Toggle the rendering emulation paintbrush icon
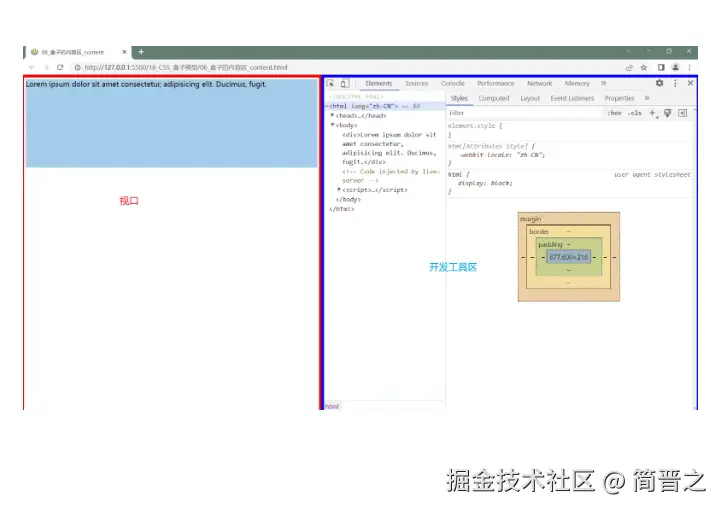Viewport: 723px width, 511px height. [x=668, y=113]
